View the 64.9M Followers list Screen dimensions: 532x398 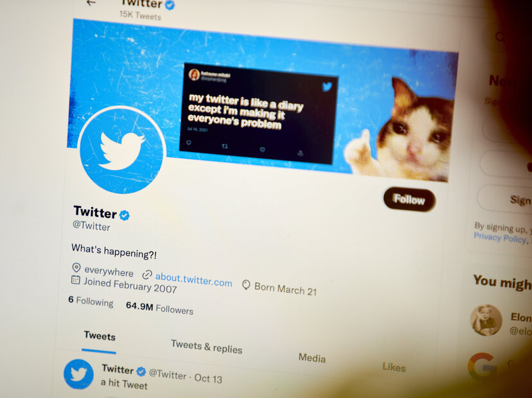point(159,308)
